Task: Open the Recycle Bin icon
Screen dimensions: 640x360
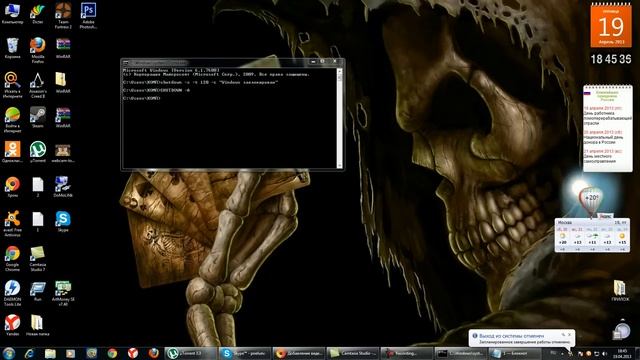Action: 12,48
